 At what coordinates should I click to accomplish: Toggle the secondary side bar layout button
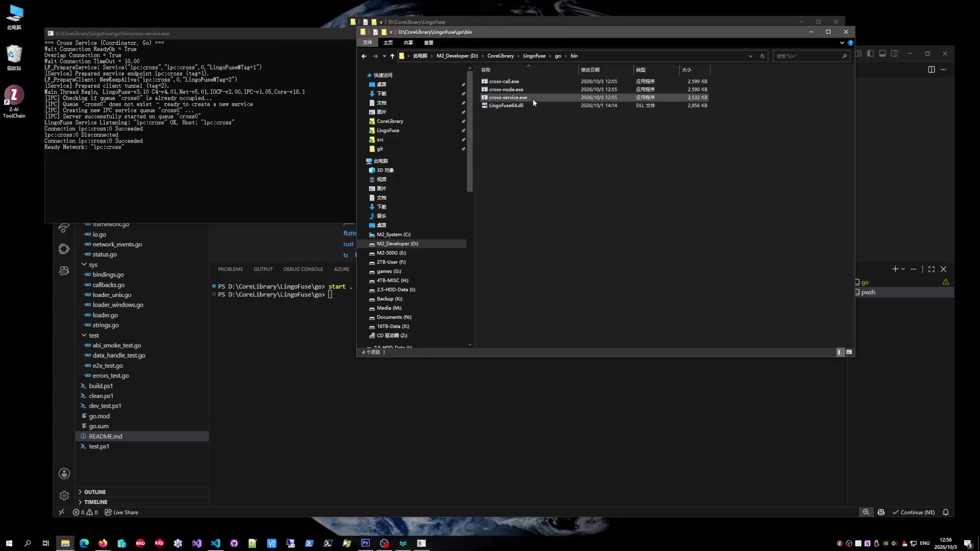tap(894, 54)
